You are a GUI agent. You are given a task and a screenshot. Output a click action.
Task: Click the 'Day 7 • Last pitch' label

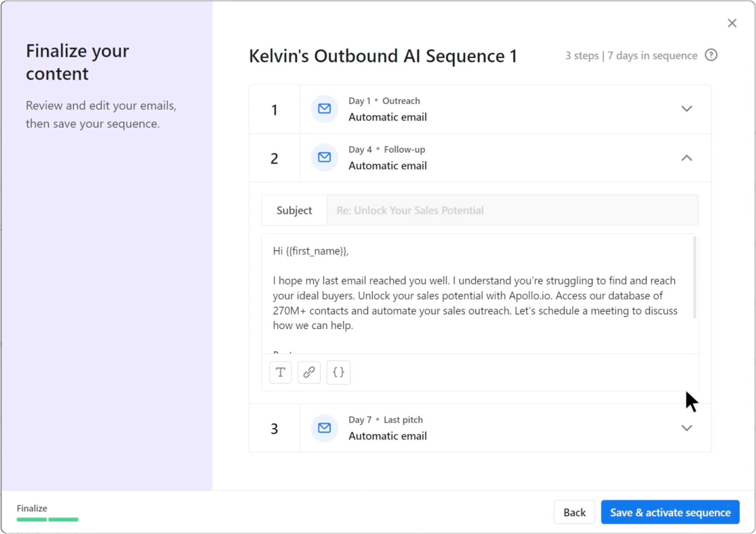tap(386, 419)
